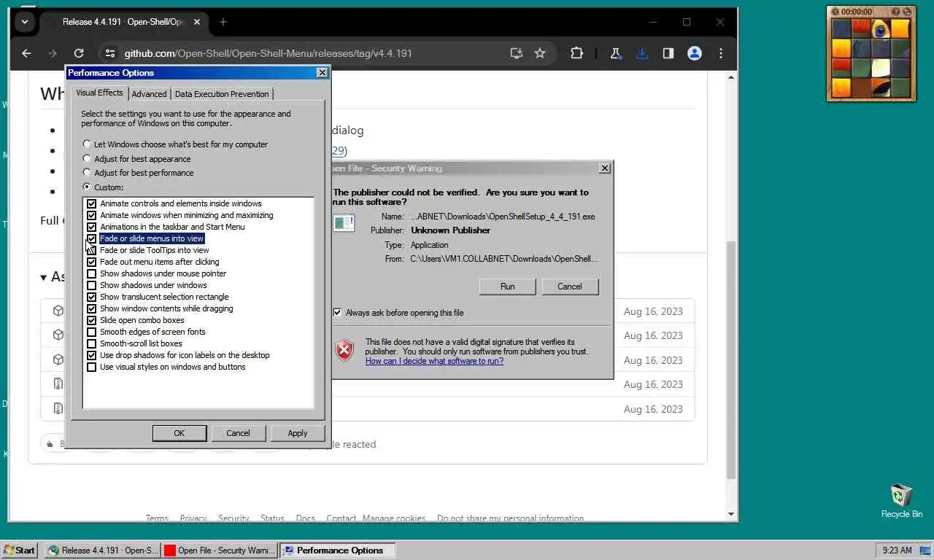Screen dimensions: 934x560
Task: Toggle the Chrome side panel icon
Action: click(668, 53)
